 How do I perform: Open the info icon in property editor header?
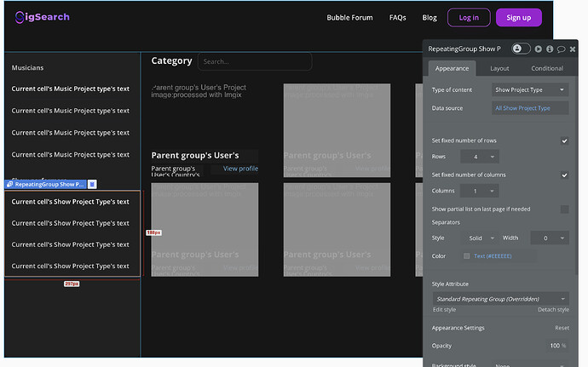tap(550, 49)
